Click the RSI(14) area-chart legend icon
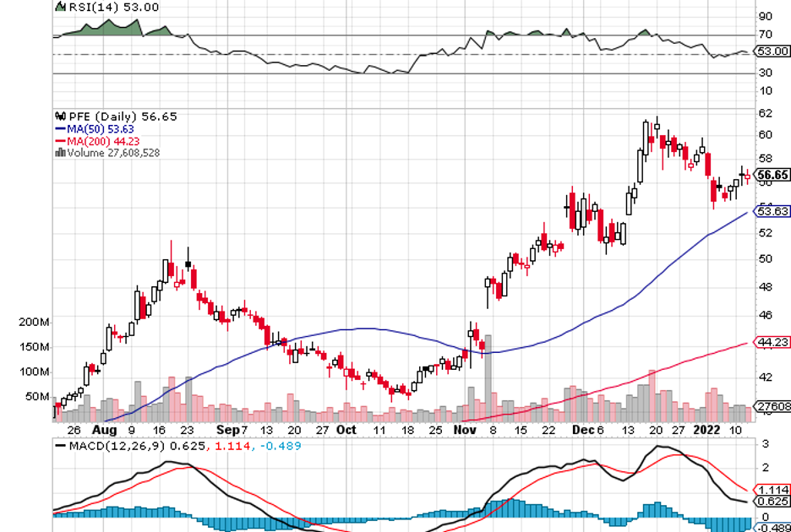 point(59,7)
